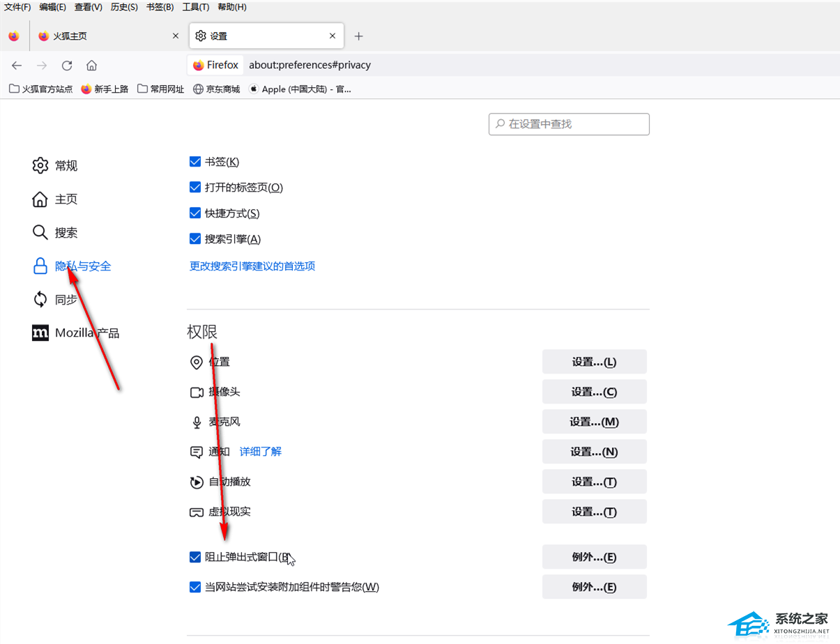Open the 编辑(E) menu
840x644 pixels.
point(53,7)
